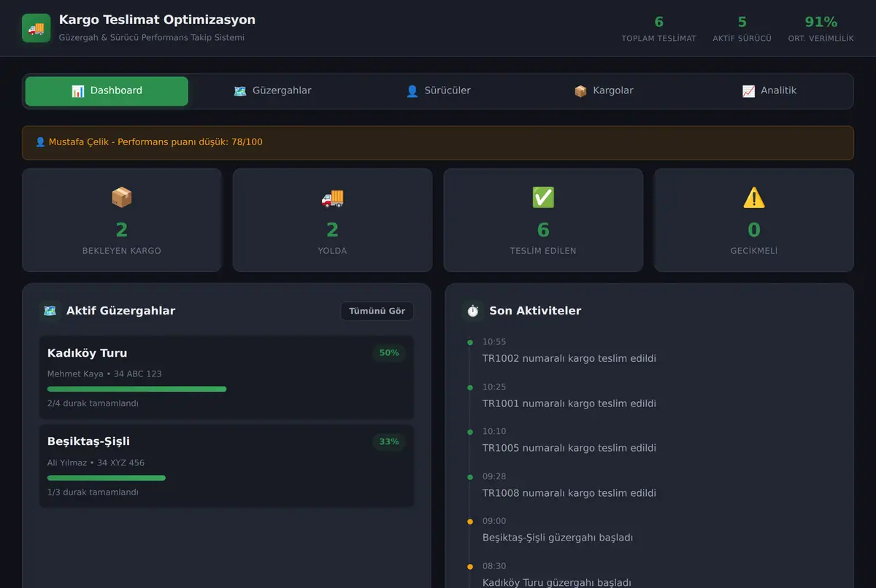Click the person icon on Sürücüler tab
This screenshot has width=876, height=588.
coord(412,91)
